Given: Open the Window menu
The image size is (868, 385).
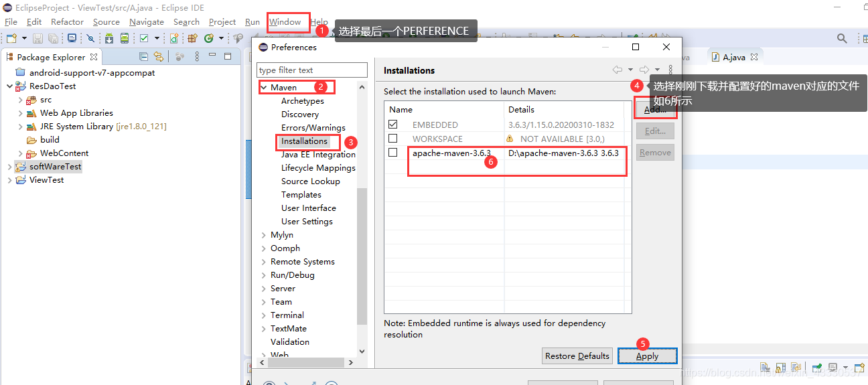Looking at the screenshot, I should (285, 22).
